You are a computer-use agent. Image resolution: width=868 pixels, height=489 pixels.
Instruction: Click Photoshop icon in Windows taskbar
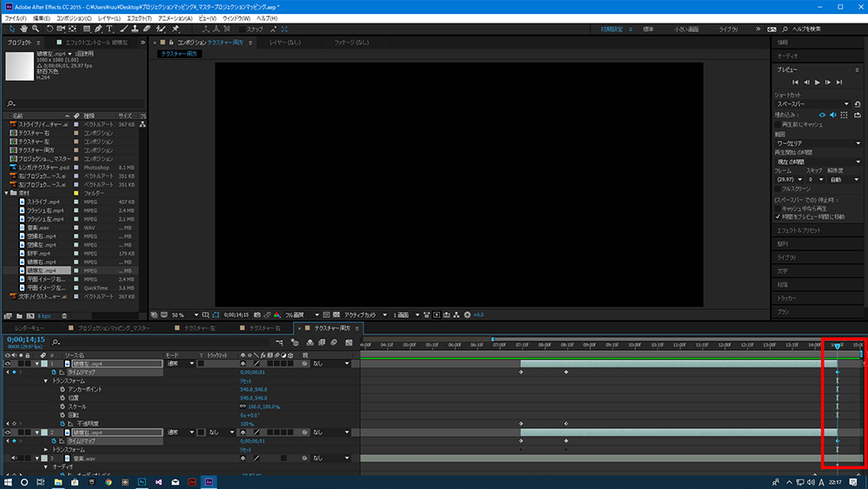pos(141,481)
